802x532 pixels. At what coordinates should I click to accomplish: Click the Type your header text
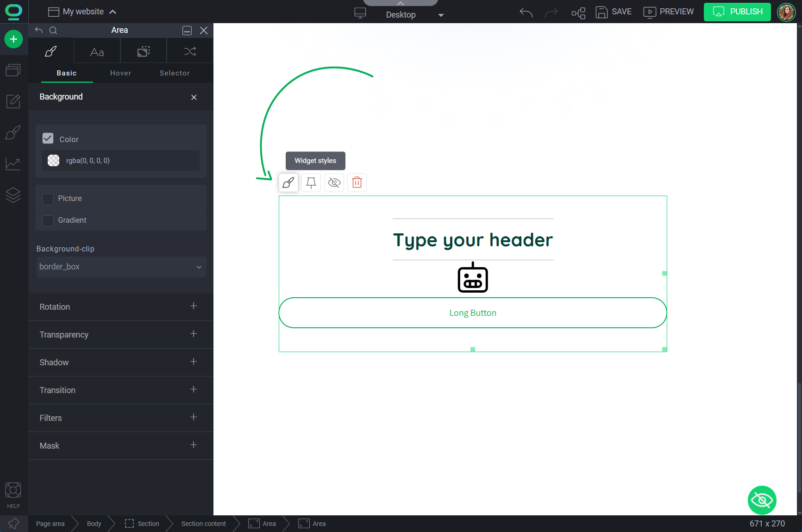pos(473,240)
